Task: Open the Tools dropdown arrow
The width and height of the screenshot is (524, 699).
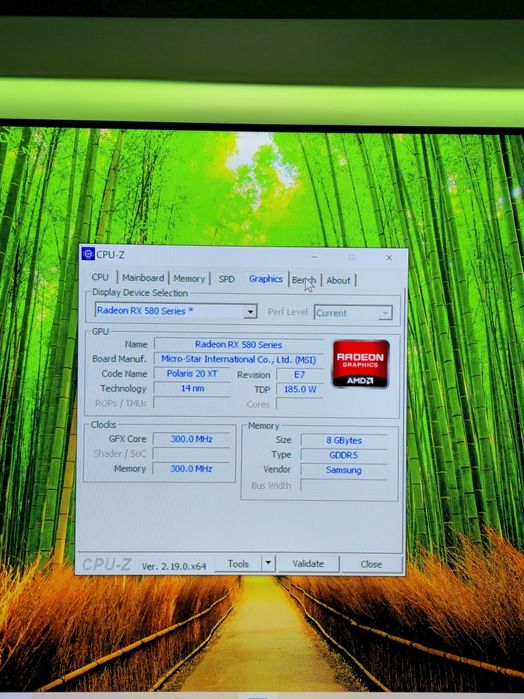Action: click(x=268, y=563)
